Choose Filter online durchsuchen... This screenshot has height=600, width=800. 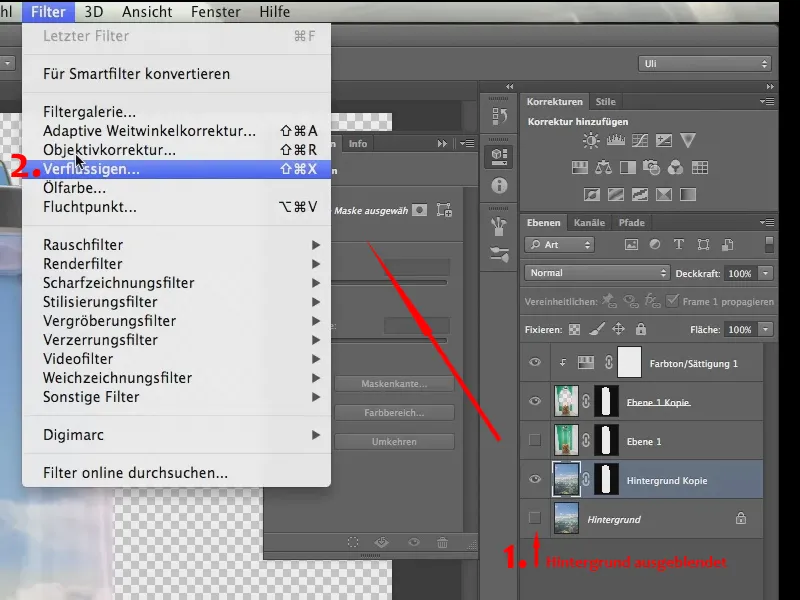pyautogui.click(x=177, y=473)
